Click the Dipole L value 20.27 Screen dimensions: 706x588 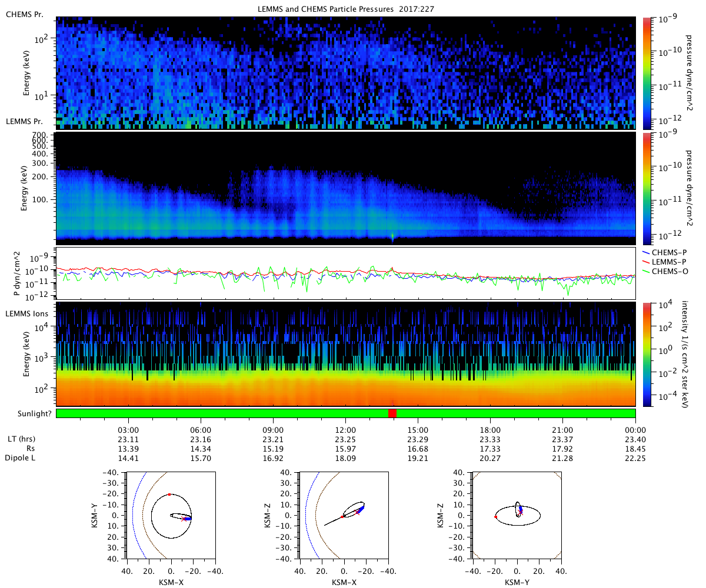490,458
